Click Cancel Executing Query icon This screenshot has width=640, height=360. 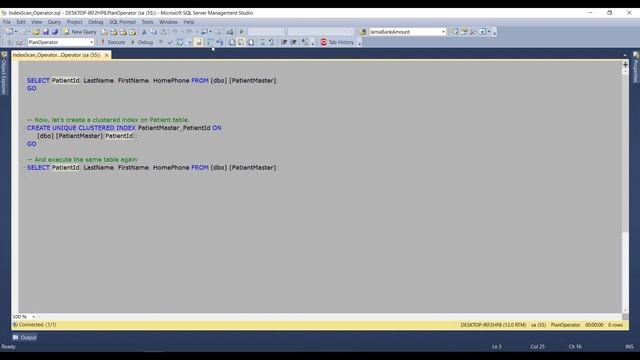coord(161,42)
